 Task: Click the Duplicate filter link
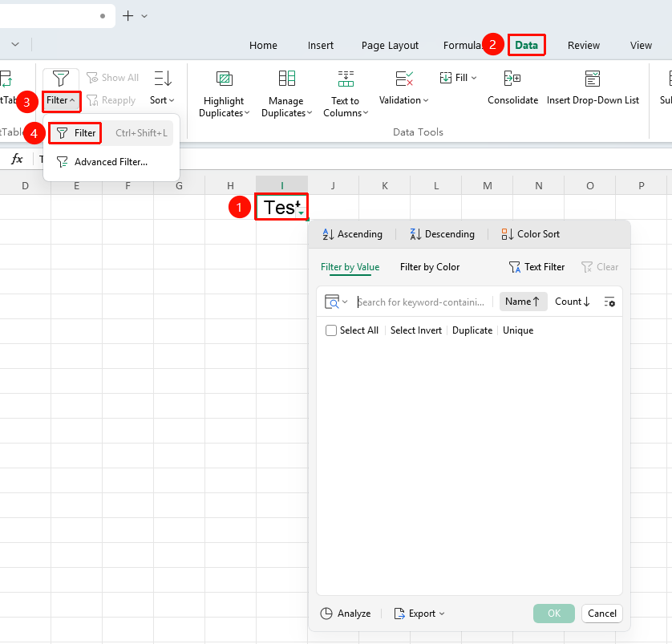coord(472,330)
